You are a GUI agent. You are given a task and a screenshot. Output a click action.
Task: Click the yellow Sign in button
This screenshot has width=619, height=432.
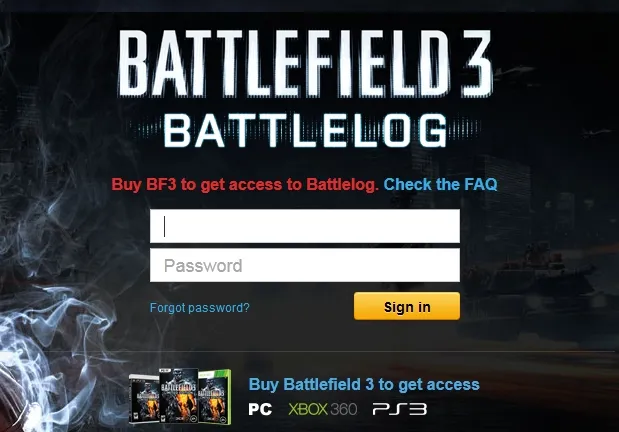pos(407,306)
